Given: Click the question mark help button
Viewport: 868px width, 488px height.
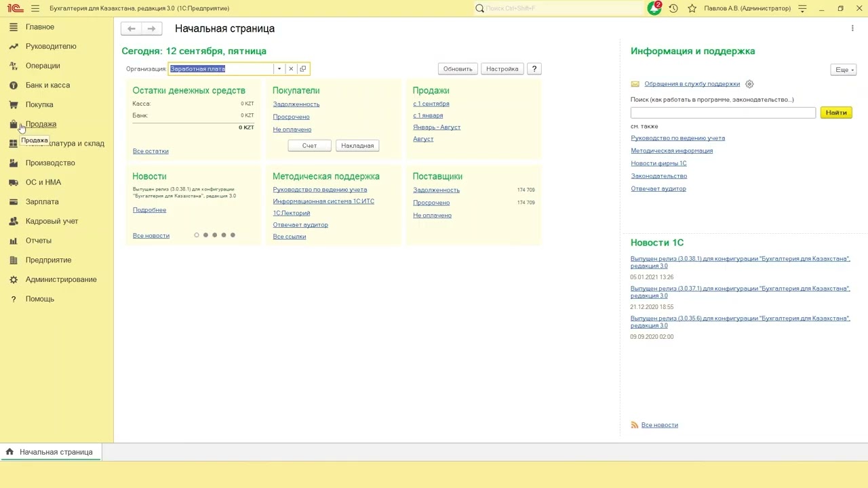Looking at the screenshot, I should pos(534,68).
